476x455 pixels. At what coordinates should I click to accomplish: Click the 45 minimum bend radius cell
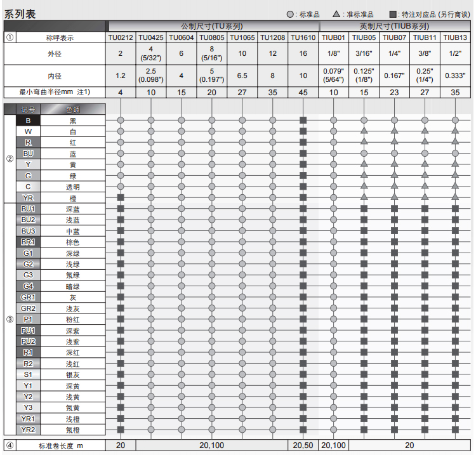pos(303,92)
